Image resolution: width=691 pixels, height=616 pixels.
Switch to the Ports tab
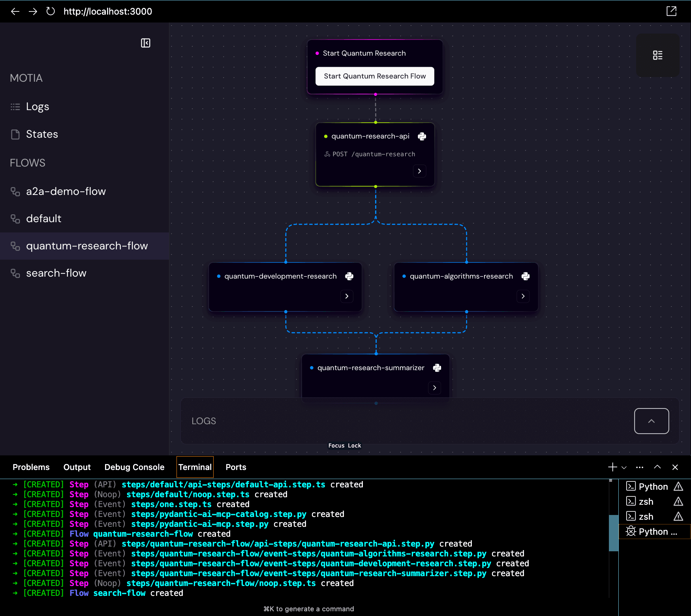(x=236, y=467)
